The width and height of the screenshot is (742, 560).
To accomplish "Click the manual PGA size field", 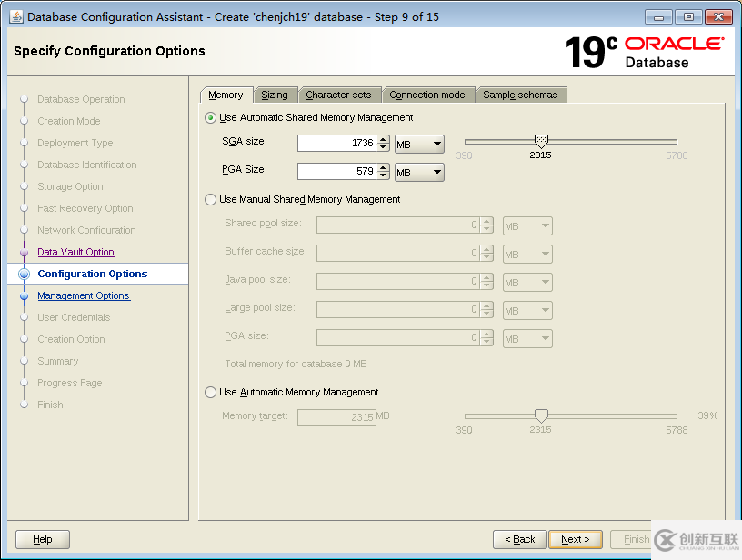I will [x=398, y=338].
